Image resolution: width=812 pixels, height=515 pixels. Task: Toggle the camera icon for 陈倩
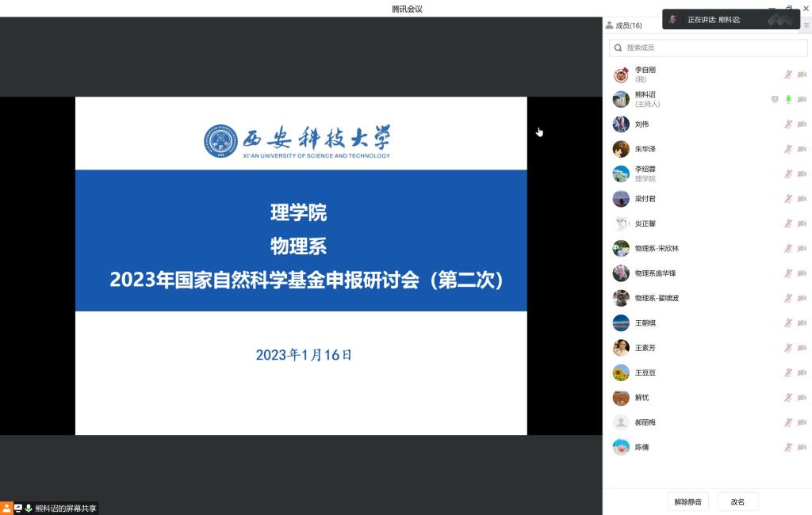tap(802, 447)
